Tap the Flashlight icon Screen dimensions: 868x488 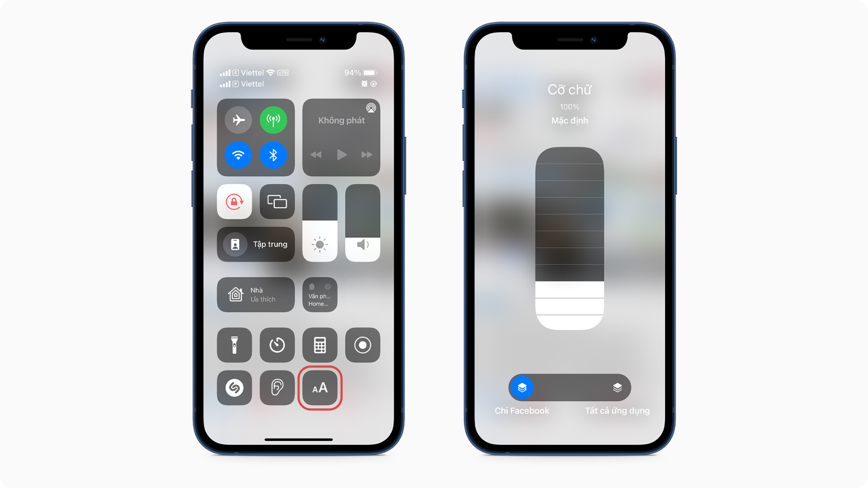point(235,345)
